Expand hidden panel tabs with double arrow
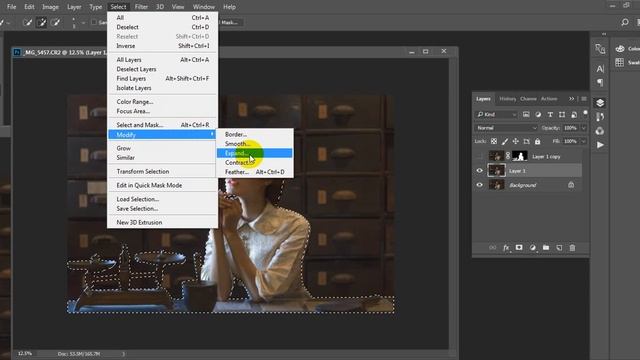The image size is (640, 360). pyautogui.click(x=571, y=99)
